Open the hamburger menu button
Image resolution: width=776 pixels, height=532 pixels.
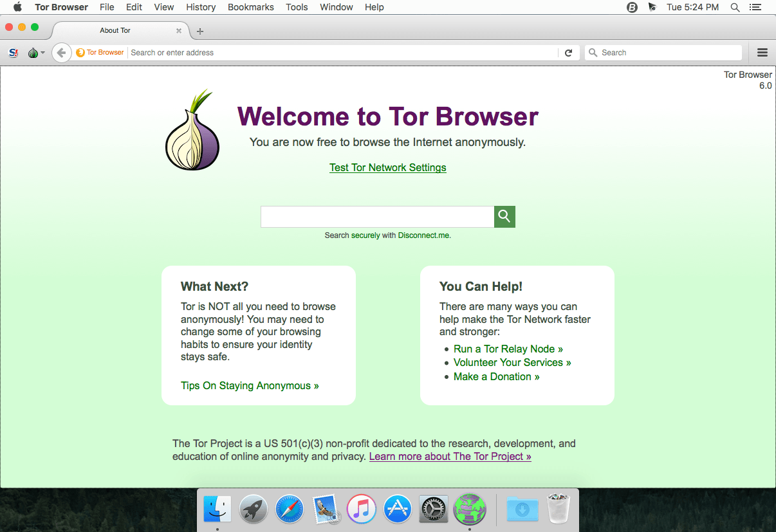click(x=762, y=53)
